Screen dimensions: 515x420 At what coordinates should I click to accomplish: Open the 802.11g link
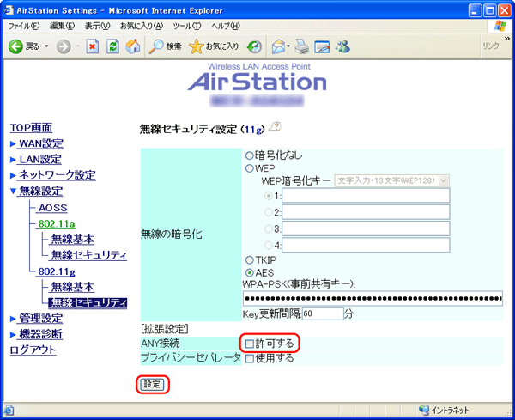tap(57, 271)
